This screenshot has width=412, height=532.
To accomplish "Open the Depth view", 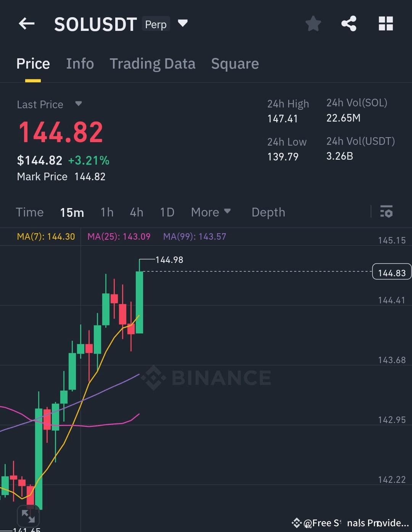I will click(268, 212).
